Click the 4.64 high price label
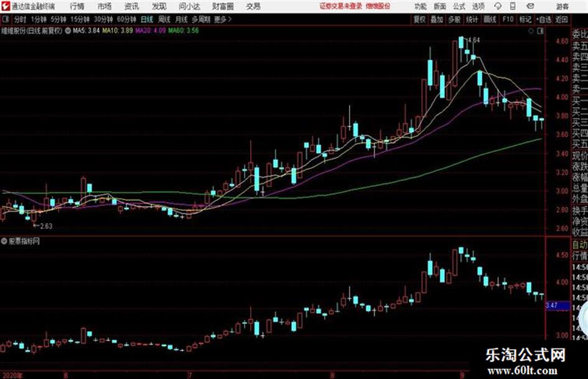The height and width of the screenshot is (379, 588). 474,40
